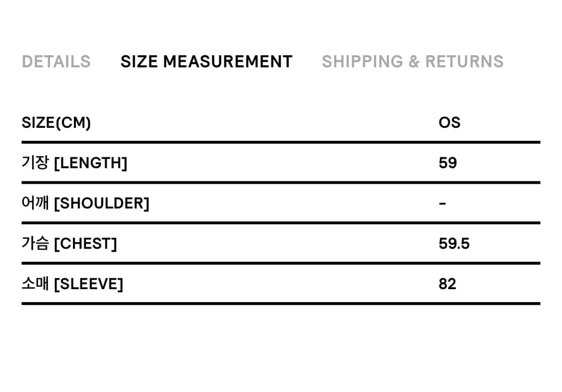Click the dash value in the shoulder row

point(442,203)
